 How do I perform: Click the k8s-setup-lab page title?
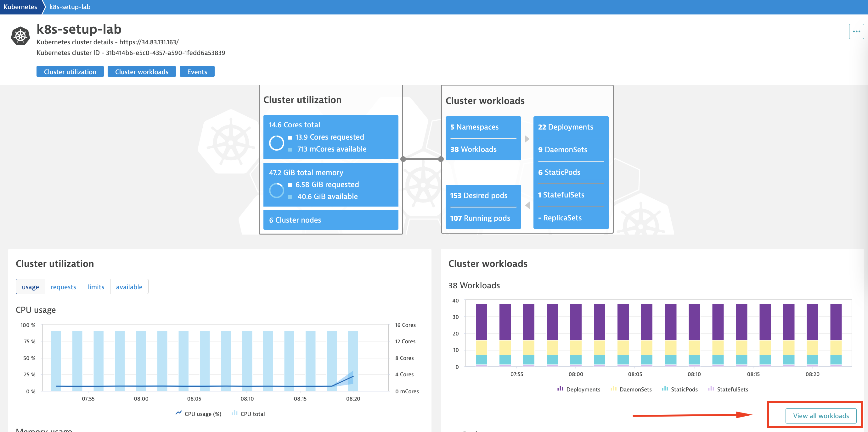(79, 29)
